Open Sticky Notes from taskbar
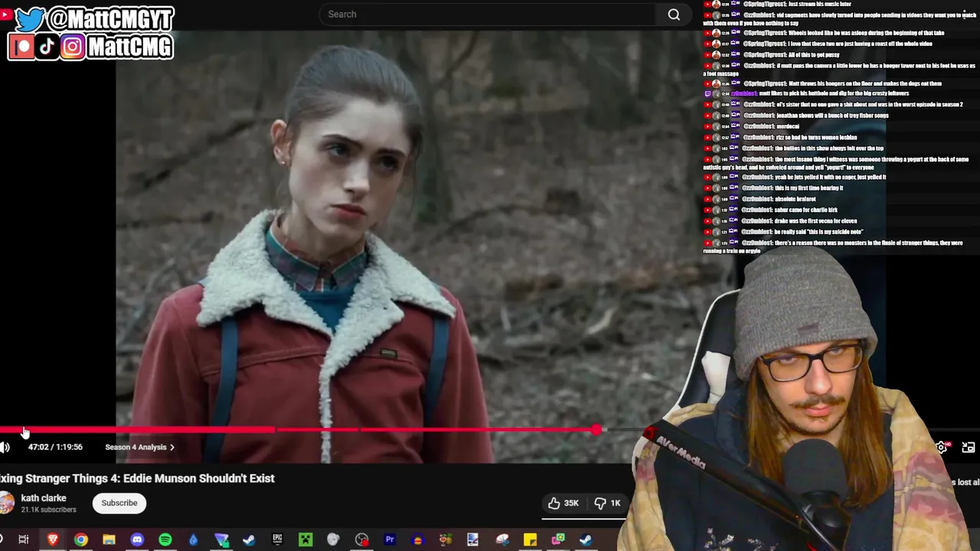Image resolution: width=980 pixels, height=551 pixels. (x=530, y=540)
